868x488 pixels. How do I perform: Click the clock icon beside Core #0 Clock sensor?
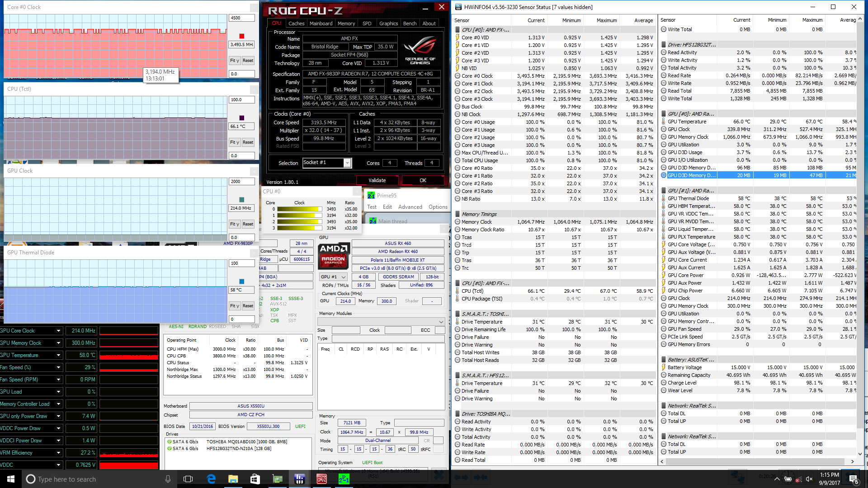[x=458, y=76]
